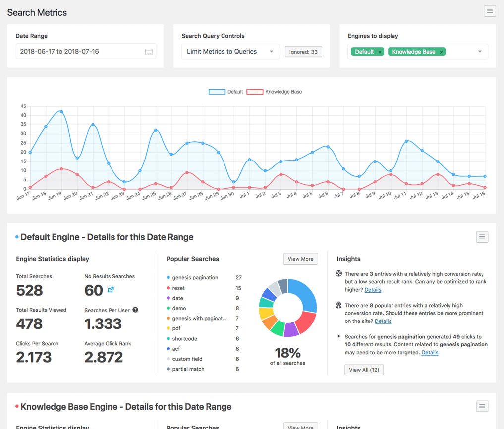Open the Knowledge Base Engine panel hamburger menu
504x429 pixels.
[482, 406]
